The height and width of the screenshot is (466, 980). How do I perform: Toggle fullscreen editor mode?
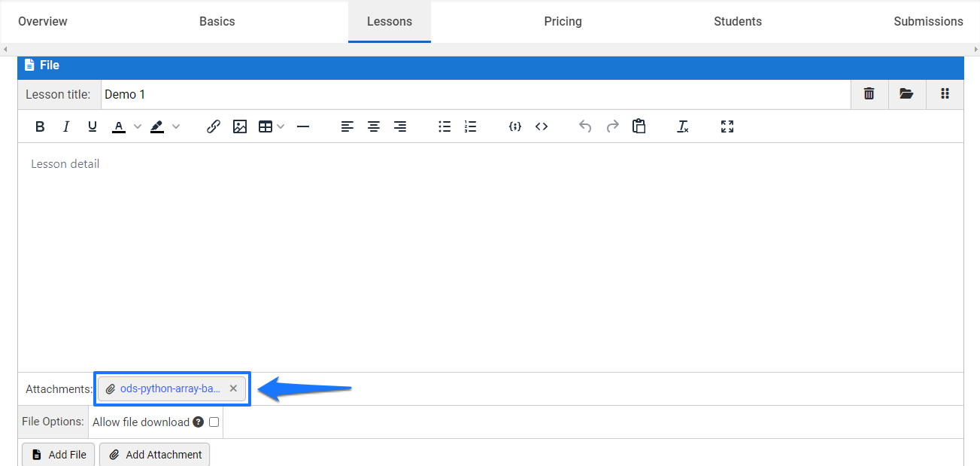tap(727, 126)
